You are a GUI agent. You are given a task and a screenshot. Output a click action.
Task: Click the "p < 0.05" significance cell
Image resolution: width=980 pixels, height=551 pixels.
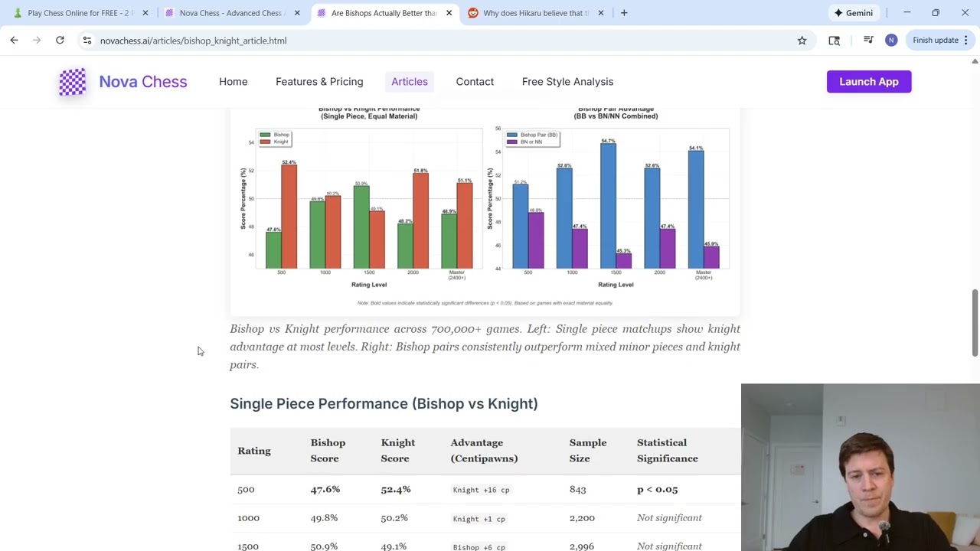point(657,489)
